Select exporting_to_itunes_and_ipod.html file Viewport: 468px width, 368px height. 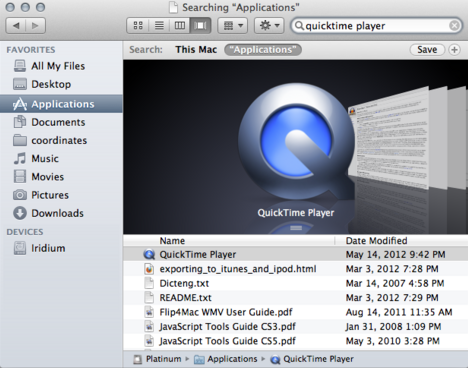coord(296,269)
